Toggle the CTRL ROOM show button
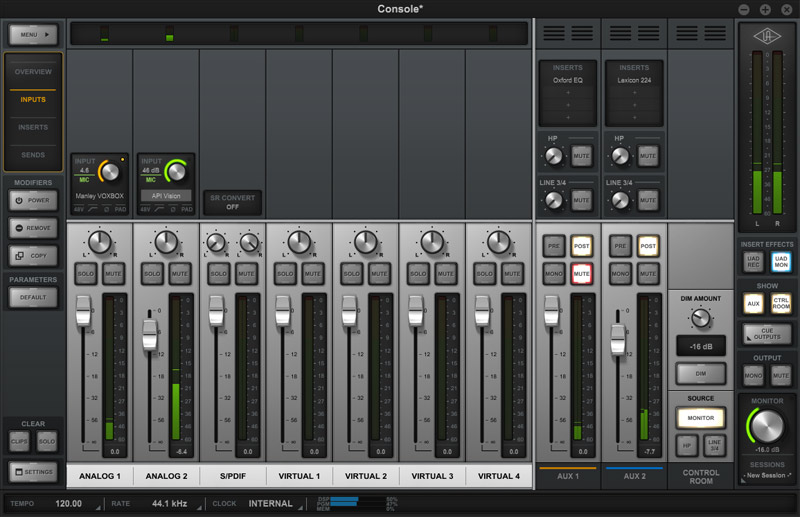 [x=781, y=304]
